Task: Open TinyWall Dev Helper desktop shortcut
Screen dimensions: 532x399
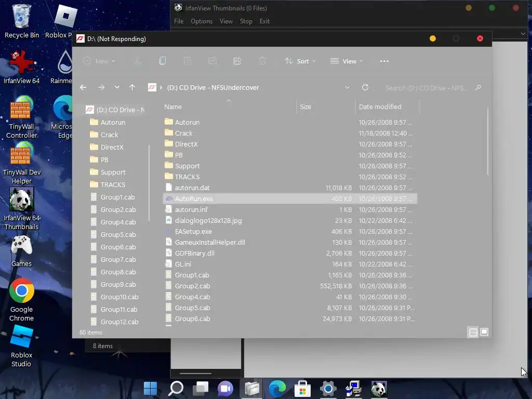Action: click(x=21, y=163)
